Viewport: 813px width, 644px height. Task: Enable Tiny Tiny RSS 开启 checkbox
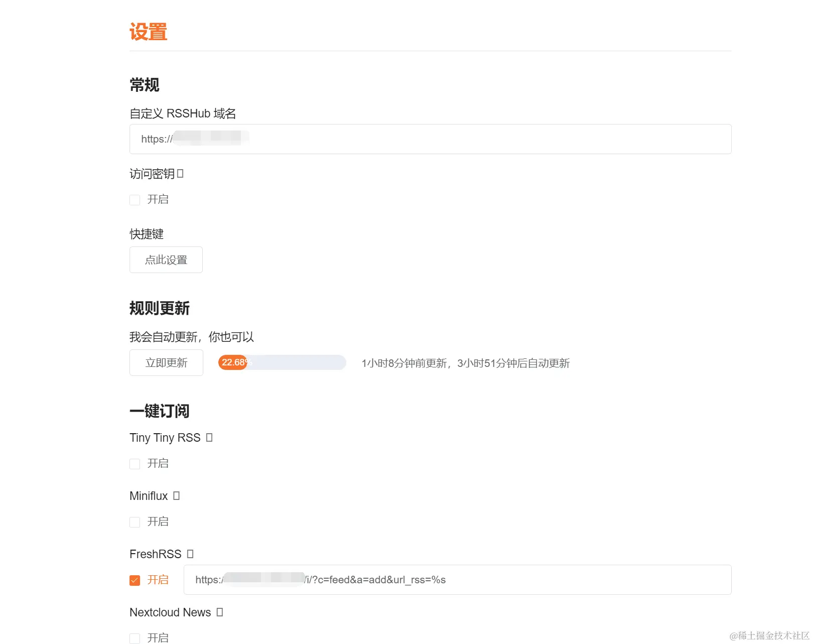(x=134, y=464)
